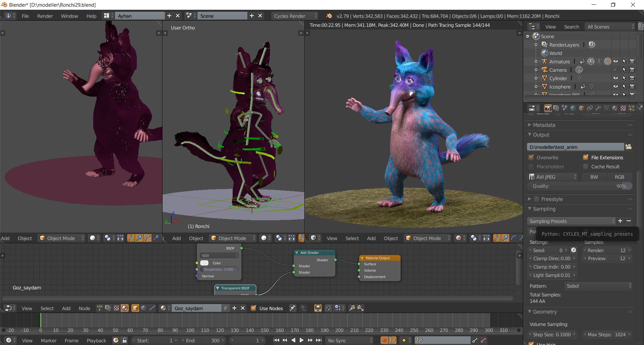644x345 pixels.
Task: Click the End frame 300 field
Action: 202,340
